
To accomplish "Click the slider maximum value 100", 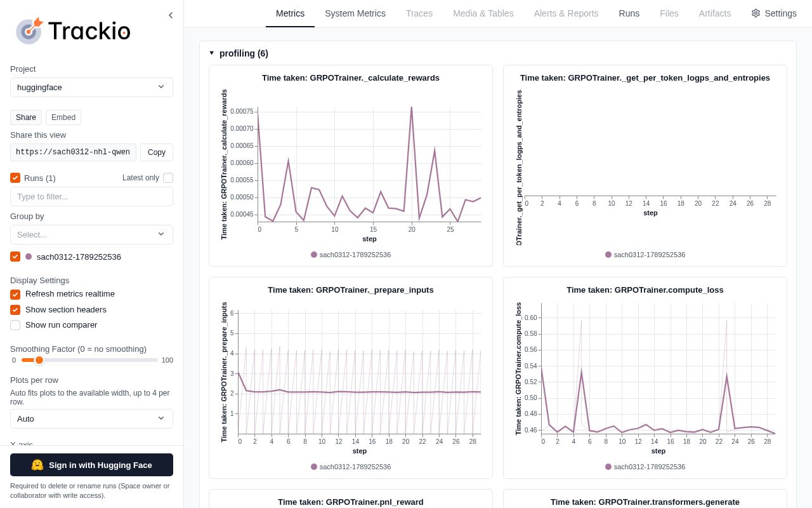I will 167,360.
